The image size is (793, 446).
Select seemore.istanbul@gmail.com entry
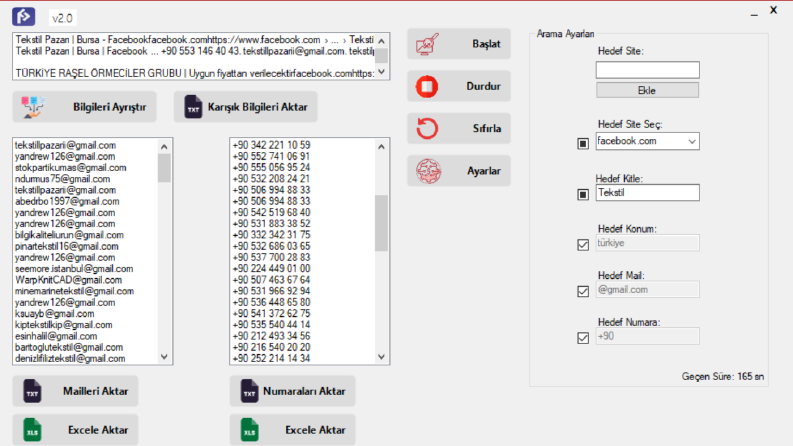pos(74,269)
